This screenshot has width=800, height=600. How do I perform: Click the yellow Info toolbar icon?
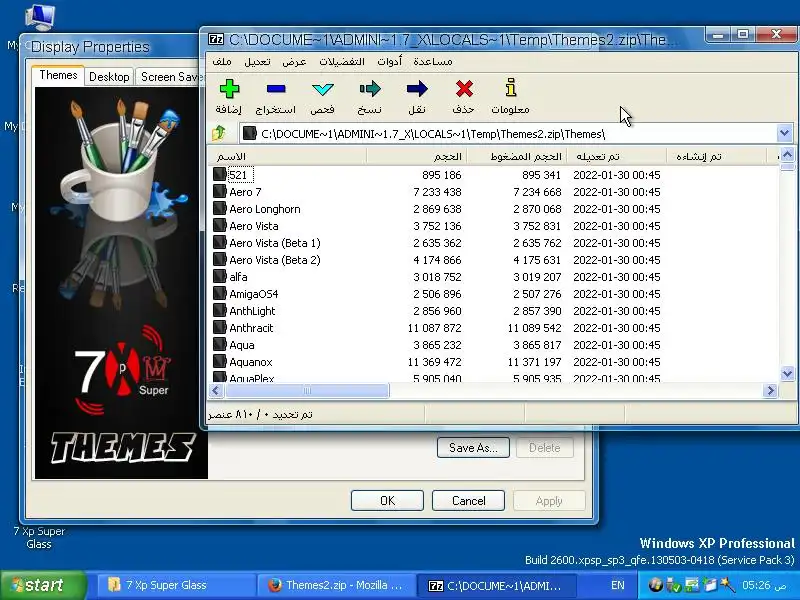pos(511,88)
